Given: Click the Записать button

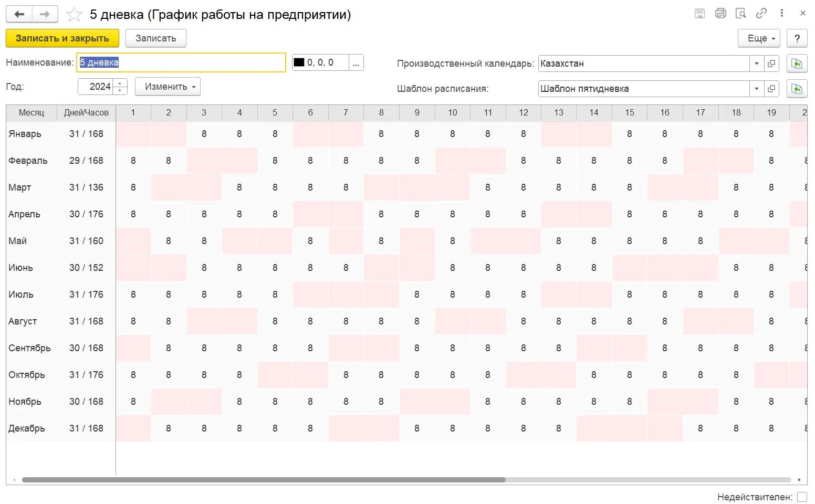Looking at the screenshot, I should click(156, 38).
